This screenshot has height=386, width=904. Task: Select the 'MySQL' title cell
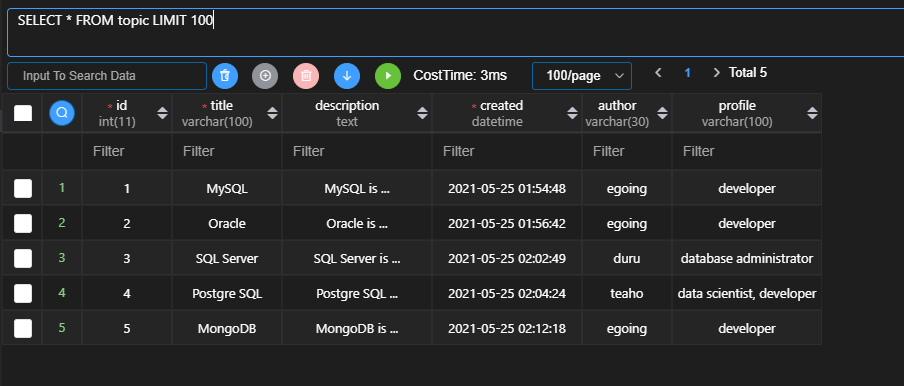(227, 188)
